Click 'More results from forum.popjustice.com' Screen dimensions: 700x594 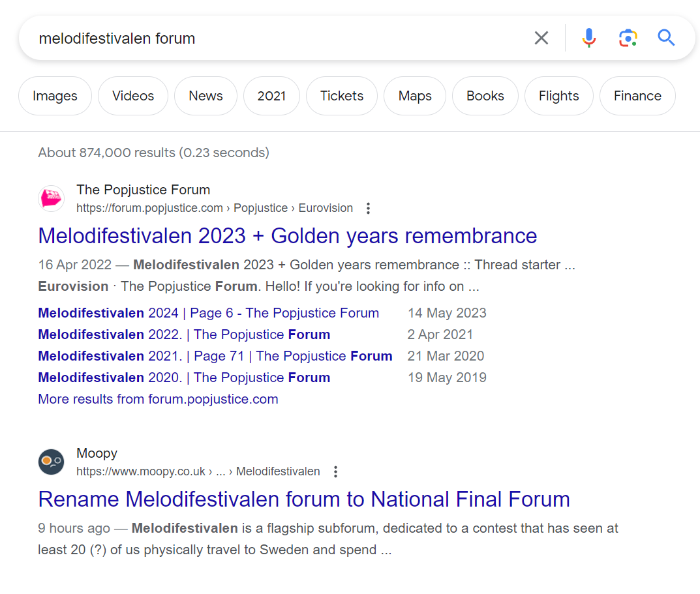pos(158,399)
